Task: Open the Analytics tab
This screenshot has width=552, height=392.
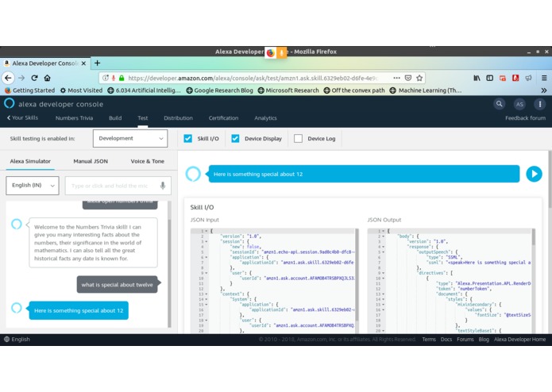Action: tap(265, 118)
